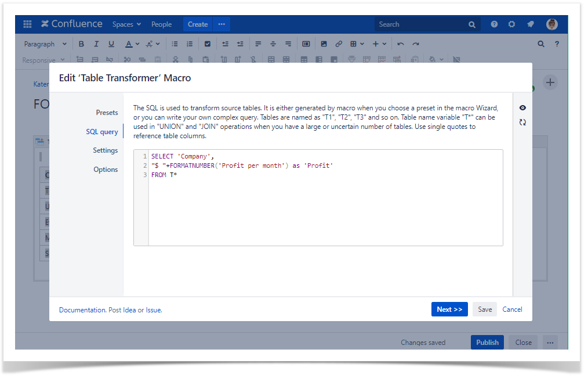Toggle bold formatting in editor toolbar
Screen dimensions: 588x378
[81, 44]
